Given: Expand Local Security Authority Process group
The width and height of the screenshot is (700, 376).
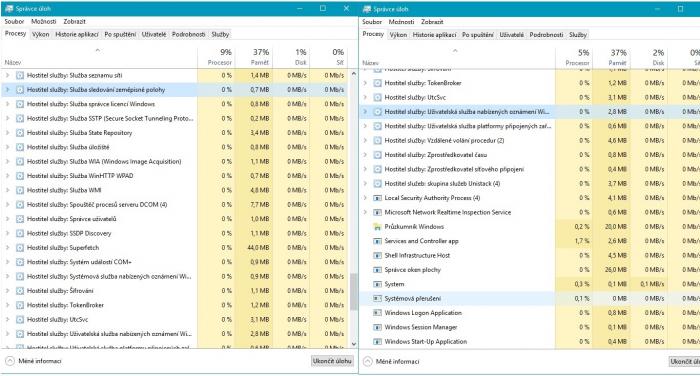Looking at the screenshot, I should tap(365, 198).
